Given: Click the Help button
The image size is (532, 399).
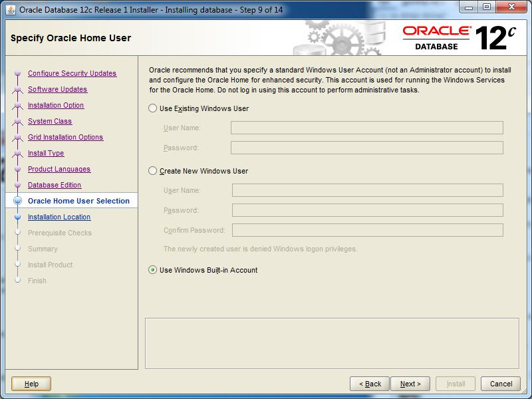Looking at the screenshot, I should tap(31, 384).
